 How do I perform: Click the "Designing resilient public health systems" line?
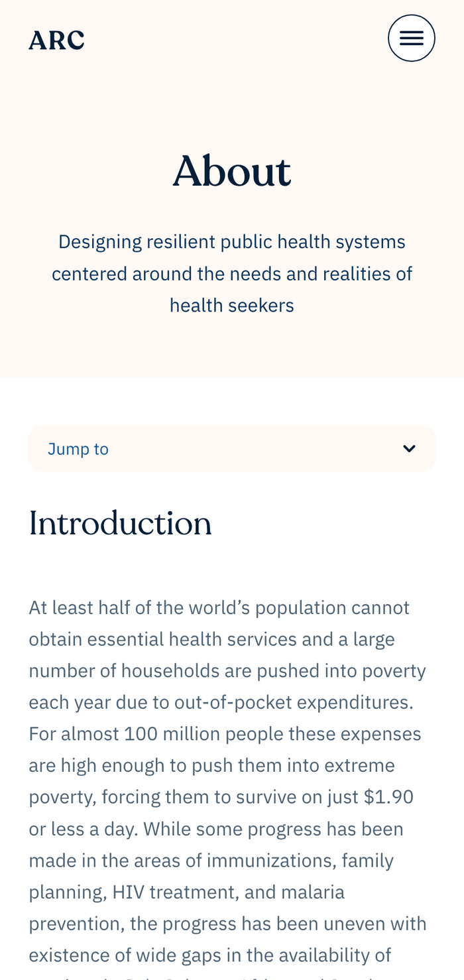click(x=232, y=241)
